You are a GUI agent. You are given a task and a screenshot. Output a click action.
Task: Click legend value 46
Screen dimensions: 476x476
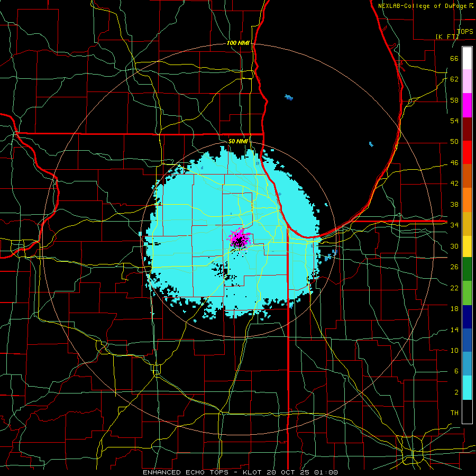point(454,163)
